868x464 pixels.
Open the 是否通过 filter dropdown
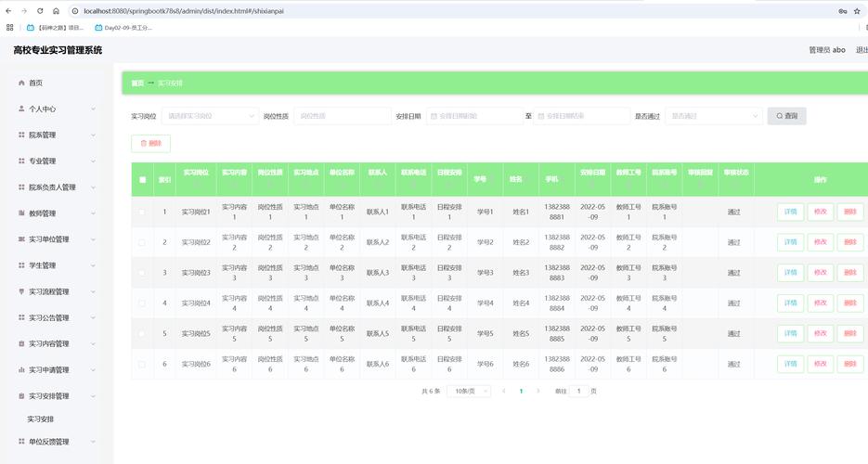click(715, 116)
